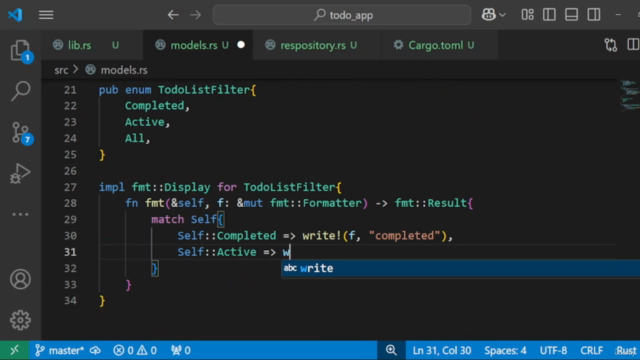The width and height of the screenshot is (640, 360).
Task: Change indentation via Spaces: 4
Action: 505,350
